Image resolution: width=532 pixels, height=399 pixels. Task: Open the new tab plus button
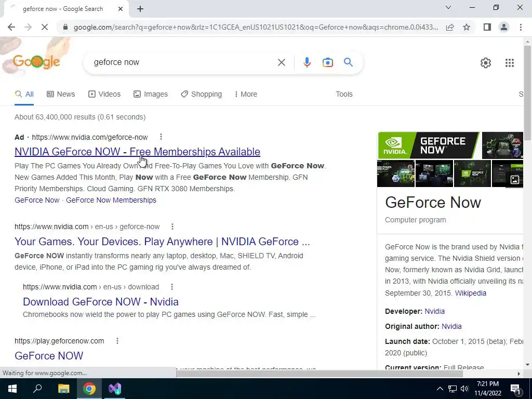click(140, 9)
